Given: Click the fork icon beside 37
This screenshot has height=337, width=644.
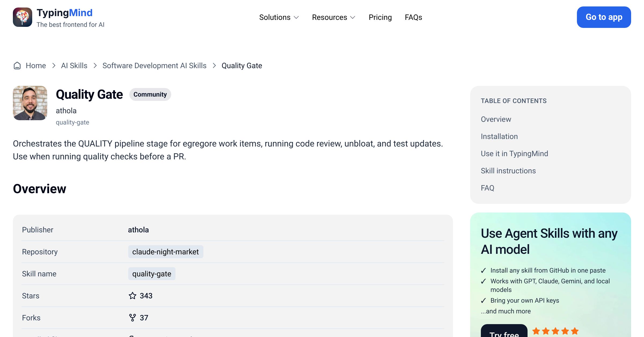Looking at the screenshot, I should pos(133,318).
